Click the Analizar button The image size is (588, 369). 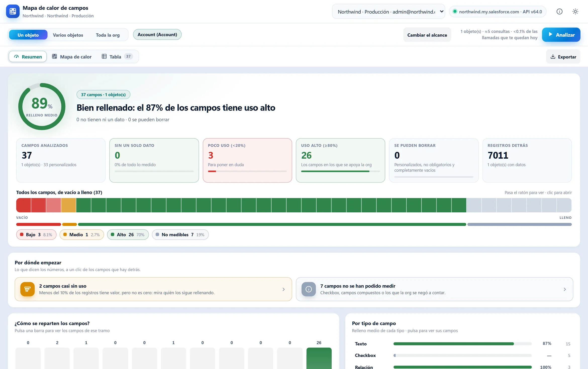(x=561, y=35)
